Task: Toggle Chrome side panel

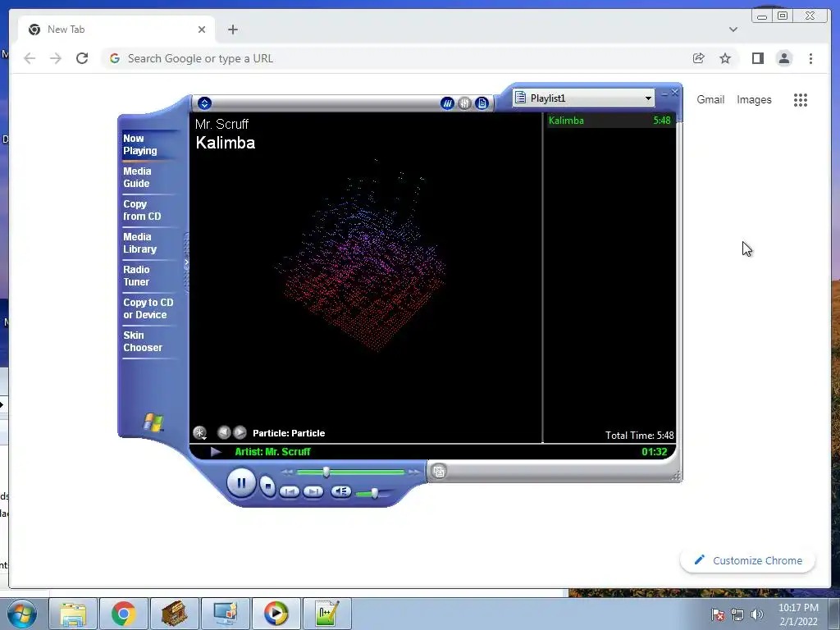Action: coord(757,58)
